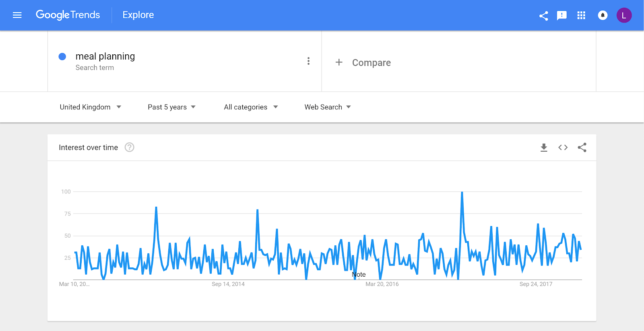Select Explore in the top bar
Viewport: 644px width, 331px height.
(x=138, y=15)
